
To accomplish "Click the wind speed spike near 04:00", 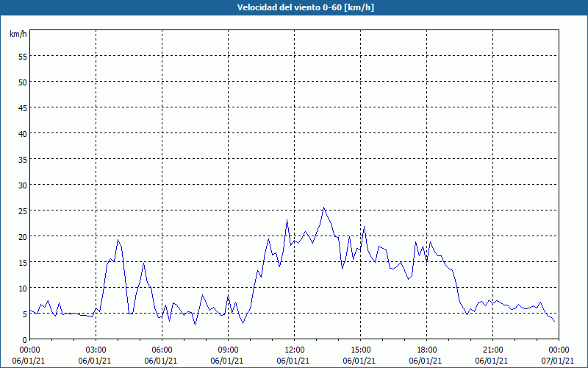I will (x=118, y=240).
